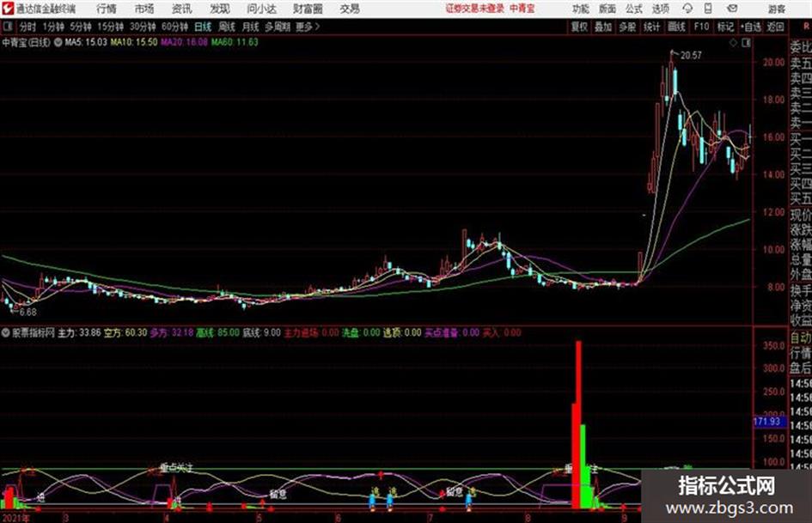
Task: Open the 公式 menu
Action: tap(634, 9)
